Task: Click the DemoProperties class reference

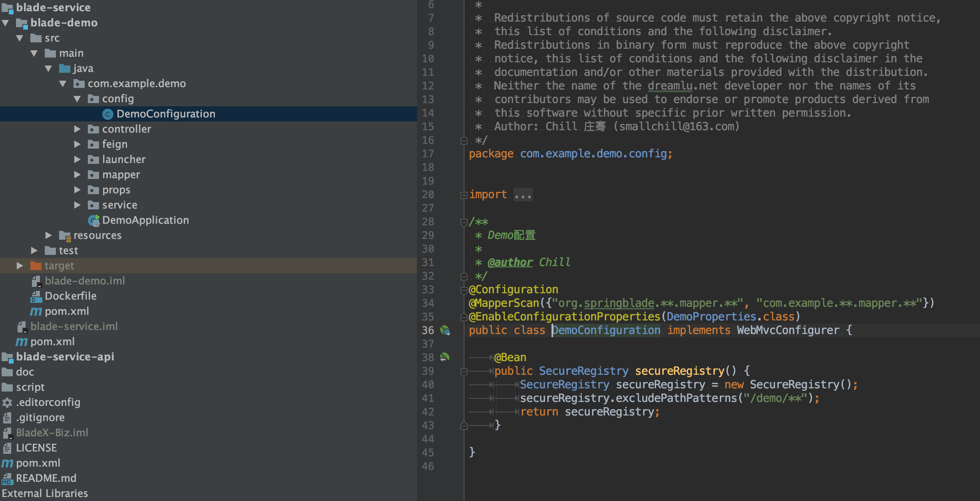Action: point(711,317)
